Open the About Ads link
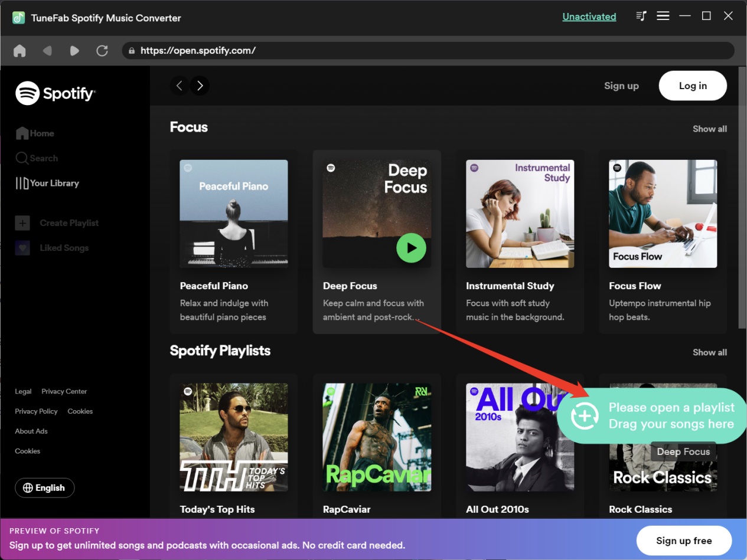747x560 pixels. coord(31,431)
